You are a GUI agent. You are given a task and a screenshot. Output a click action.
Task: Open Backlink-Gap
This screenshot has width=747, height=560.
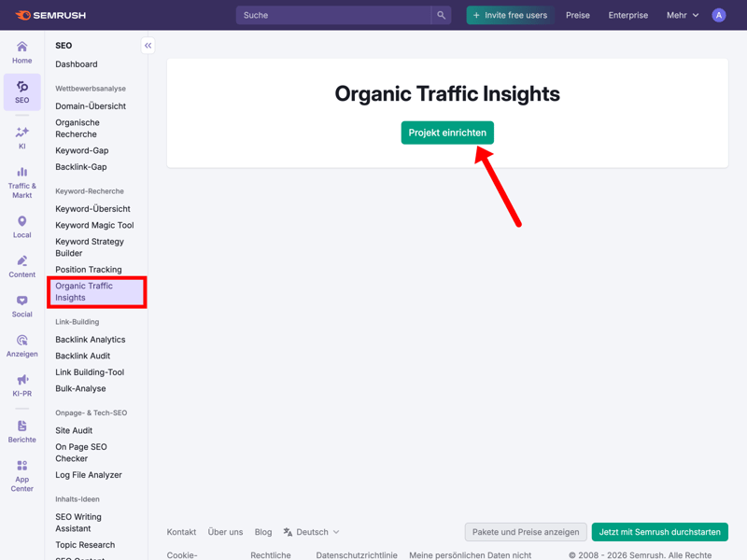pyautogui.click(x=81, y=167)
